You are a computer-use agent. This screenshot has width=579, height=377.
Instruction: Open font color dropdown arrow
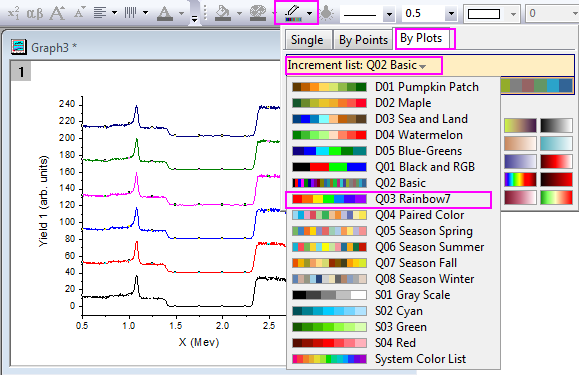pos(181,14)
